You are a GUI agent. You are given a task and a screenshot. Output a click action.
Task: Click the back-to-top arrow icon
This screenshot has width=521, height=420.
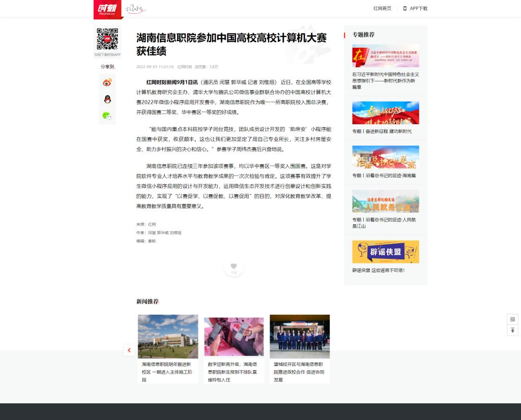coord(512,331)
